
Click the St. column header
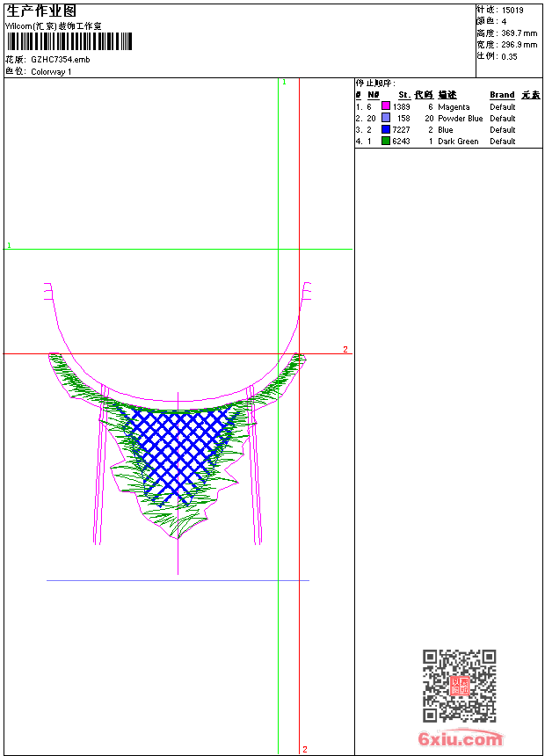coord(404,95)
